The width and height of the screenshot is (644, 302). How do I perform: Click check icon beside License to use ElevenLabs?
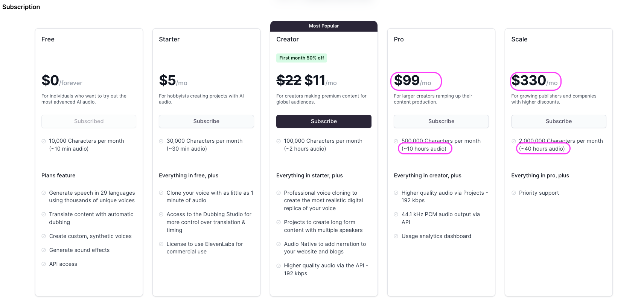pos(161,244)
